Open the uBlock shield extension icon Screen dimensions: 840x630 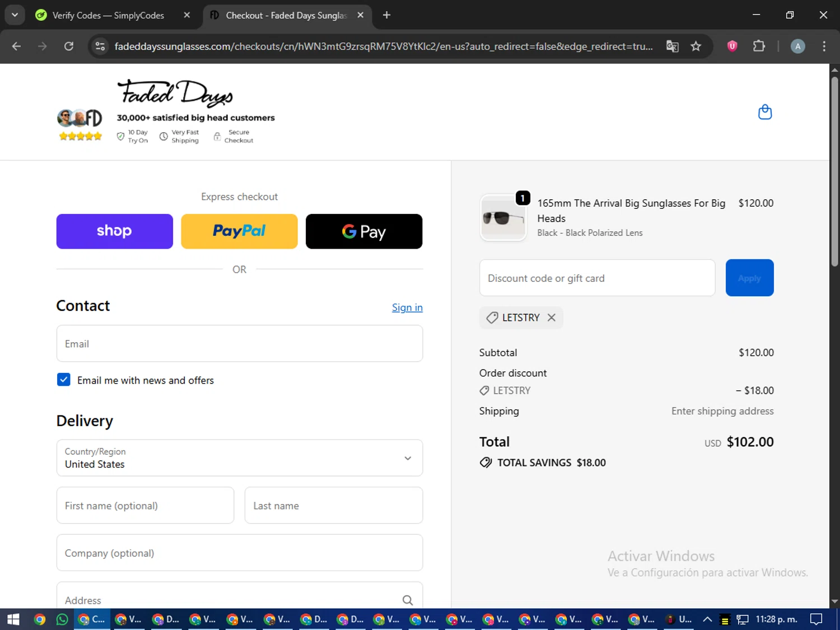tap(732, 46)
